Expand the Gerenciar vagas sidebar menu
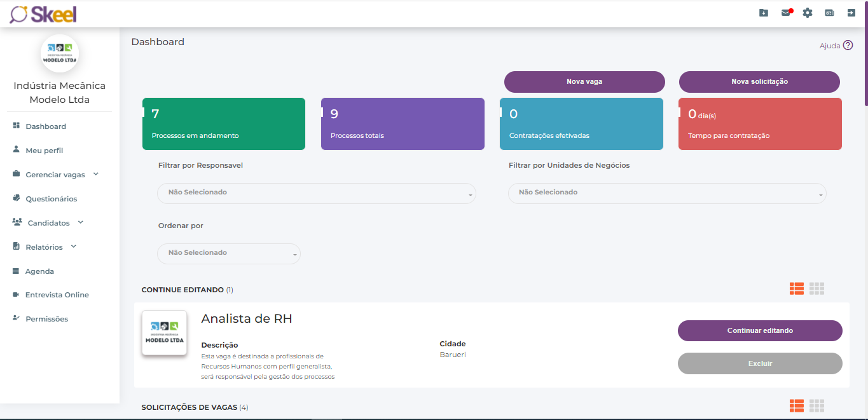The image size is (868, 420). click(55, 175)
